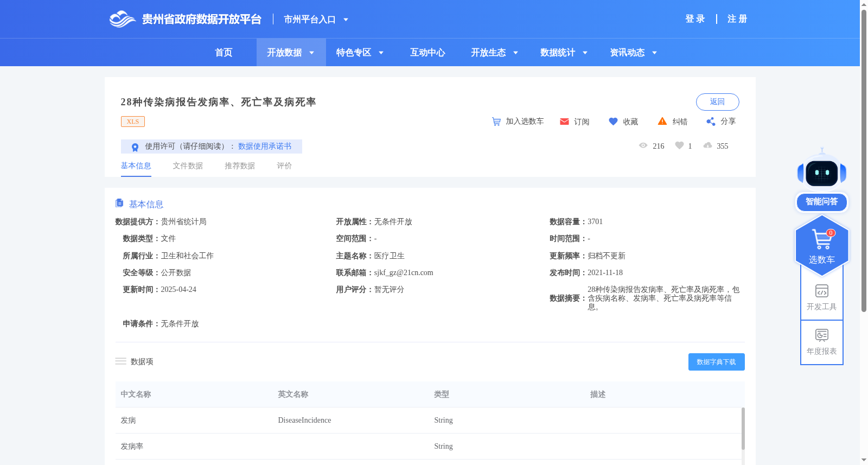The width and height of the screenshot is (868, 465).
Task: Click the DiseaseIncidence table cell
Action: pos(304,421)
